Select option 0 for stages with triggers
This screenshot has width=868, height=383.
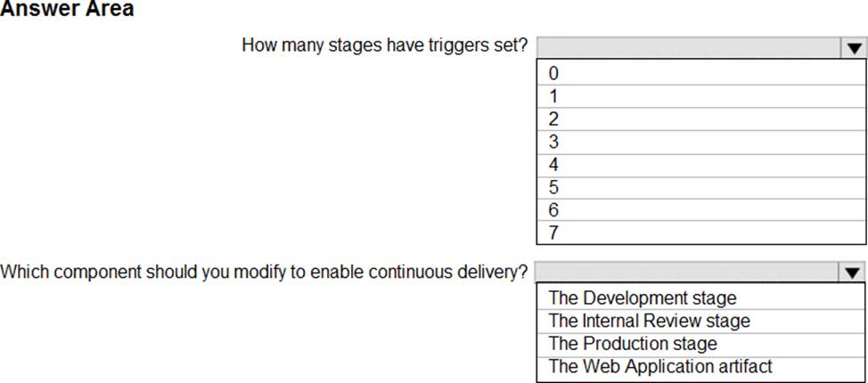554,73
